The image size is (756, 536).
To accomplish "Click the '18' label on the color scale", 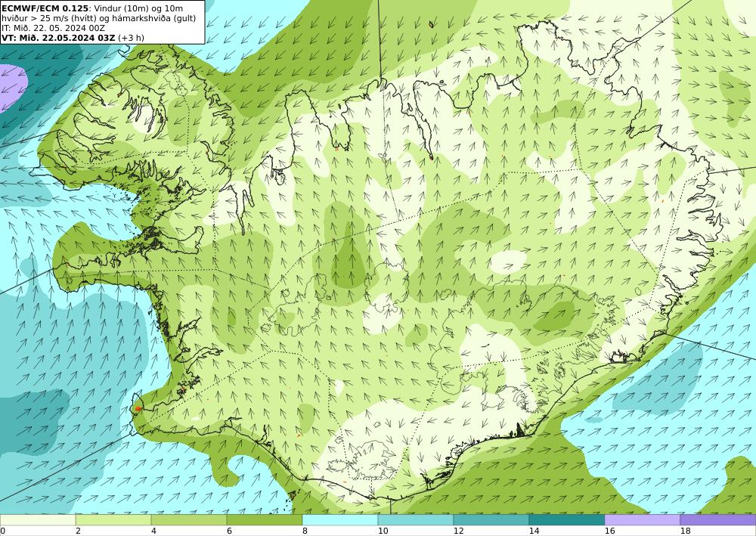I will click(685, 531).
